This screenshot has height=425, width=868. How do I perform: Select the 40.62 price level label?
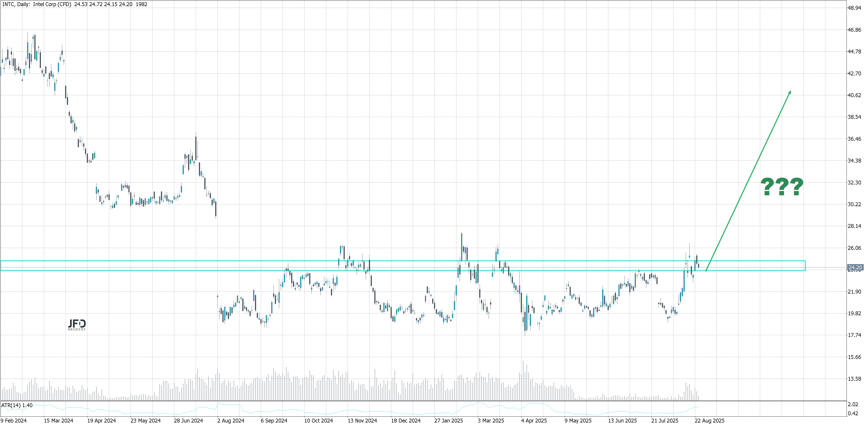[x=854, y=96]
